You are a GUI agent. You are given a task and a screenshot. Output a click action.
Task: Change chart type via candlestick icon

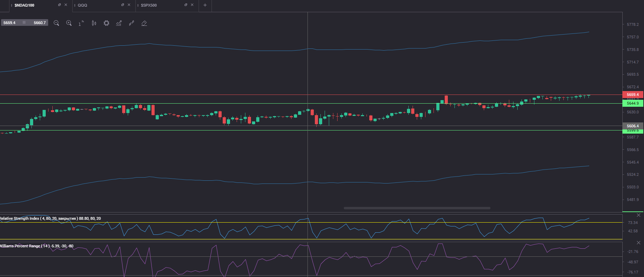tap(94, 23)
